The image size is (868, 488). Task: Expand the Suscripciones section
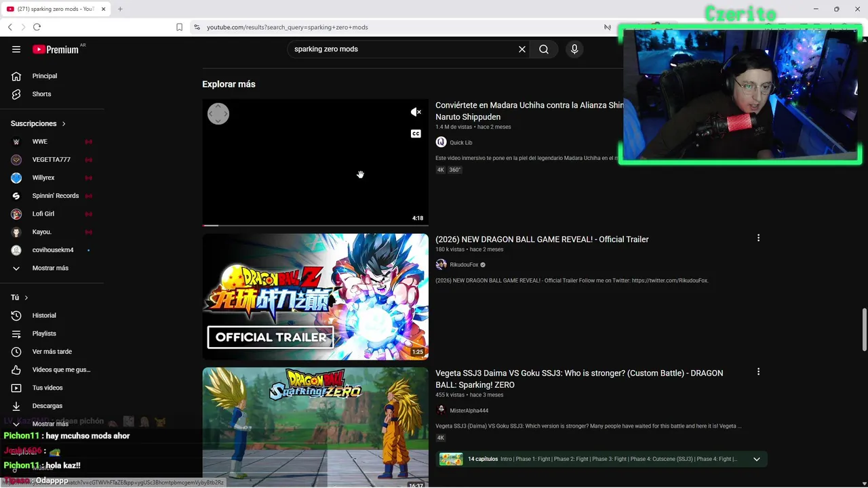click(x=38, y=123)
